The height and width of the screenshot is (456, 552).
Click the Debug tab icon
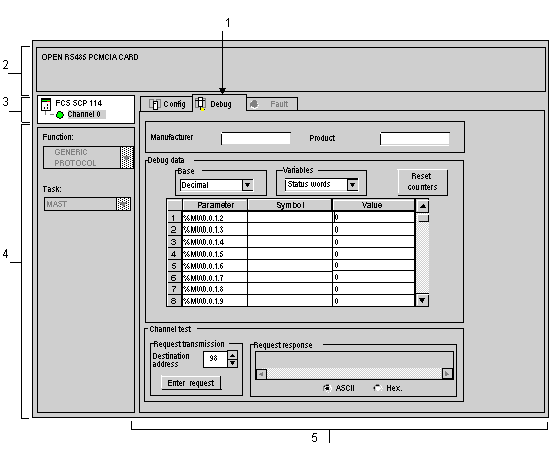tap(200, 104)
